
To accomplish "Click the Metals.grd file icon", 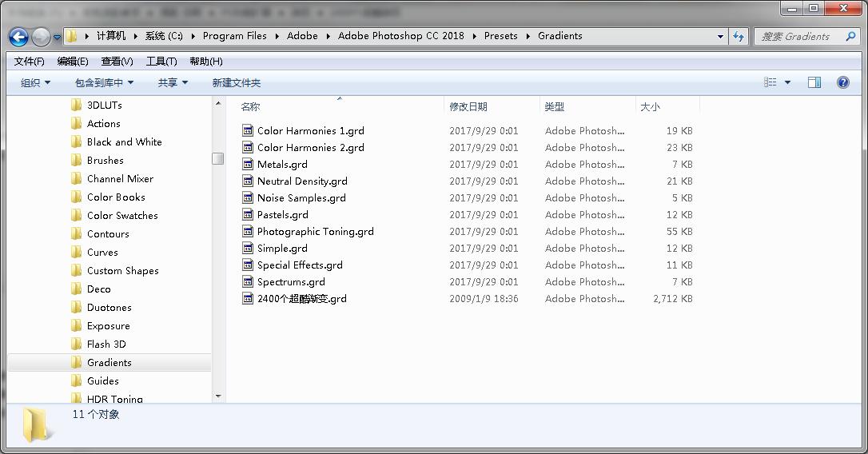I will 248,165.
